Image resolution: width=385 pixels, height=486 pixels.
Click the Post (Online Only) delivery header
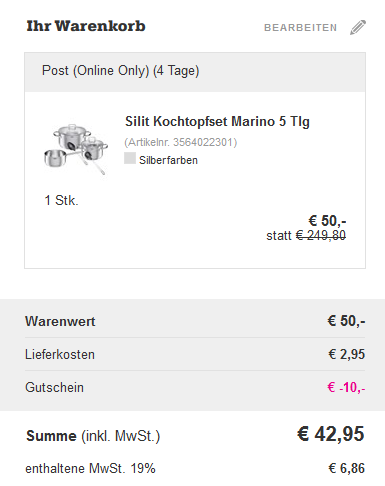[x=195, y=72]
